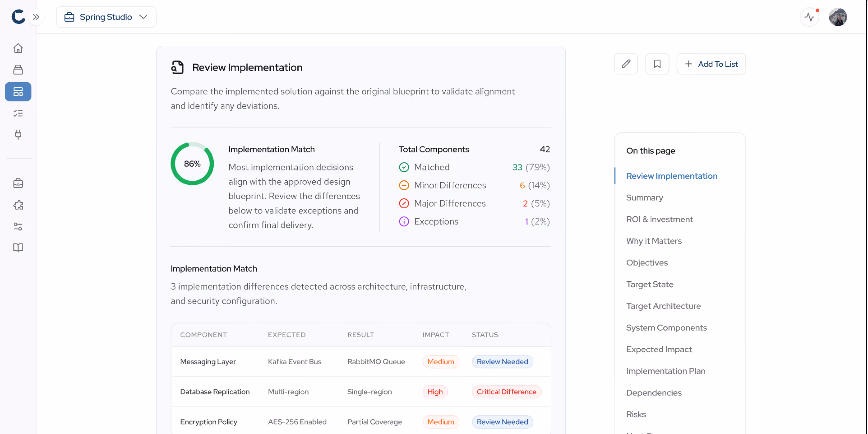Click the 86% implementation match progress ring

pos(192,164)
